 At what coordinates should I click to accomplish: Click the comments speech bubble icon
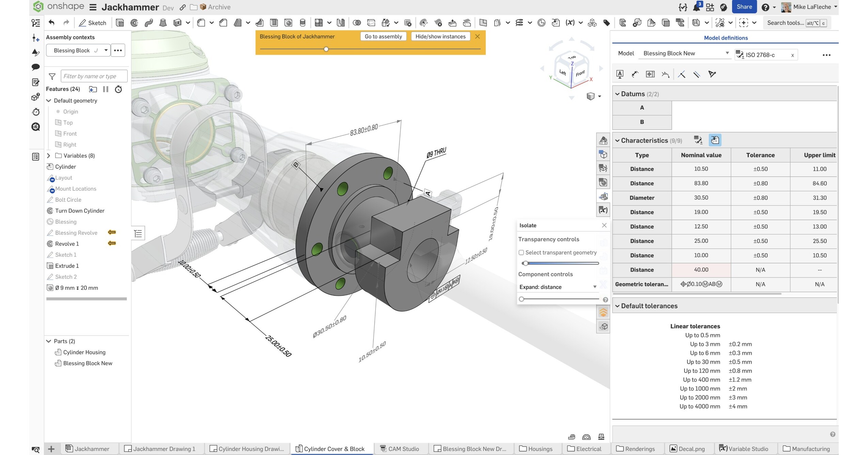[x=35, y=67]
